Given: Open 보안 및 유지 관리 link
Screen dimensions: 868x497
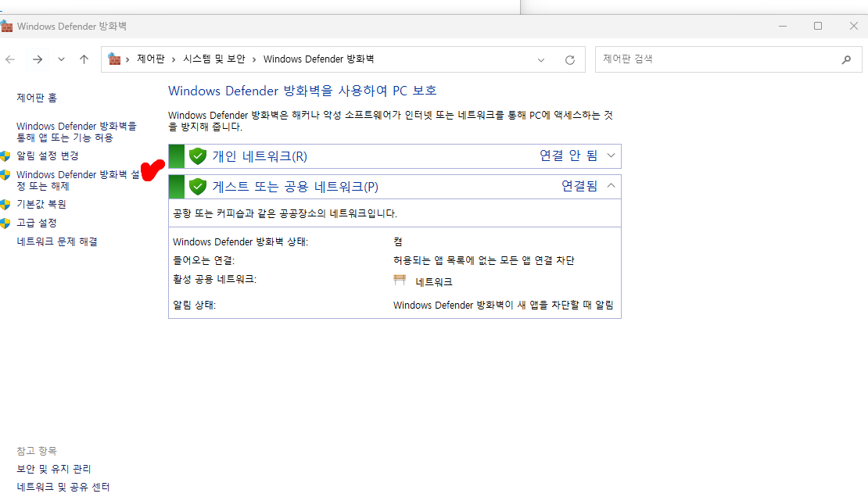Looking at the screenshot, I should point(54,470).
